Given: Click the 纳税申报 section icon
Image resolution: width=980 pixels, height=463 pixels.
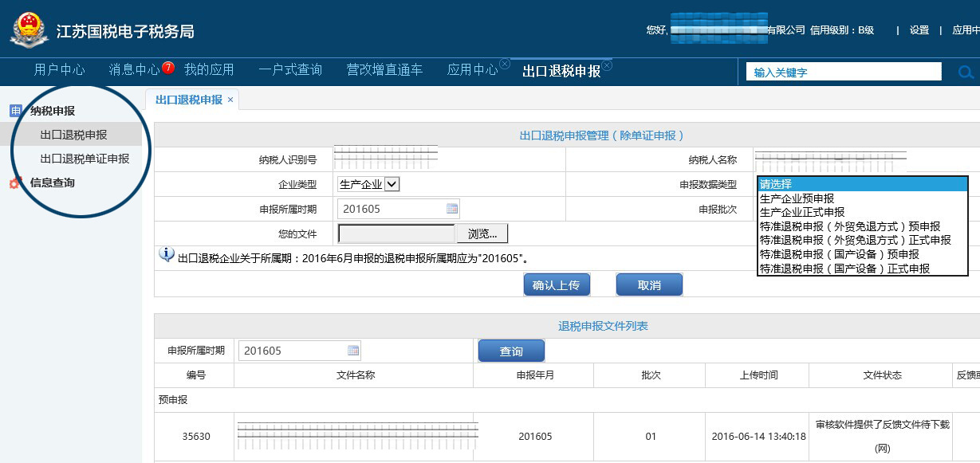Looking at the screenshot, I should [x=15, y=112].
